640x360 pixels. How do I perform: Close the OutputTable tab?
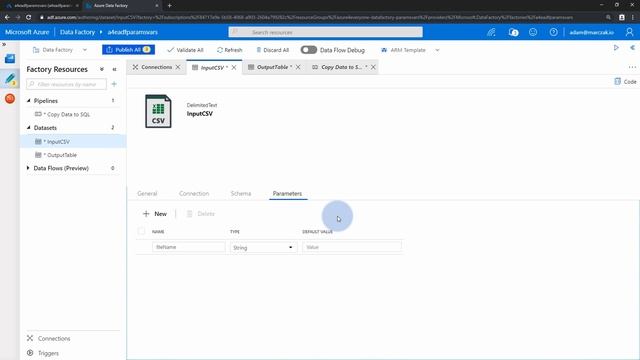point(298,67)
